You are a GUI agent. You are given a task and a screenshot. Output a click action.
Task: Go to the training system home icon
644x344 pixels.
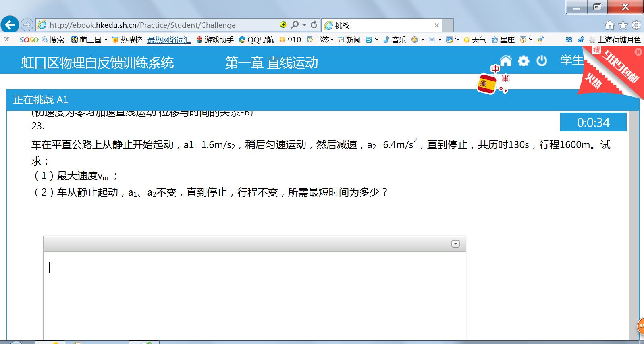(x=506, y=60)
